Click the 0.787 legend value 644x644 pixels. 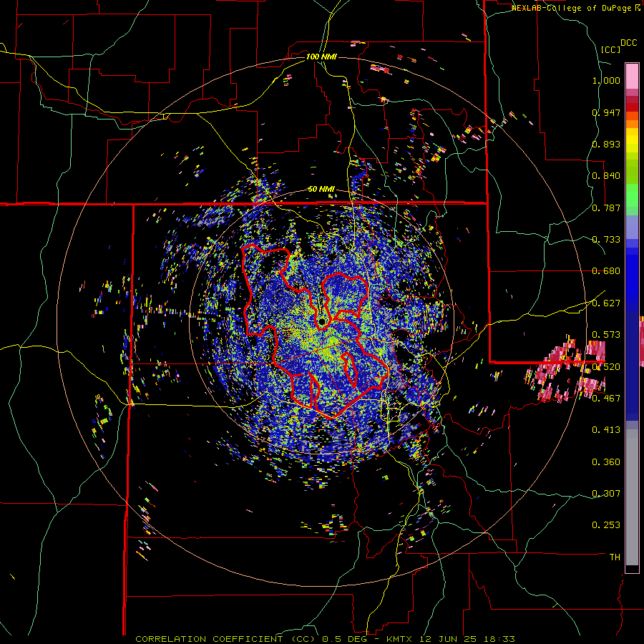[x=606, y=208]
